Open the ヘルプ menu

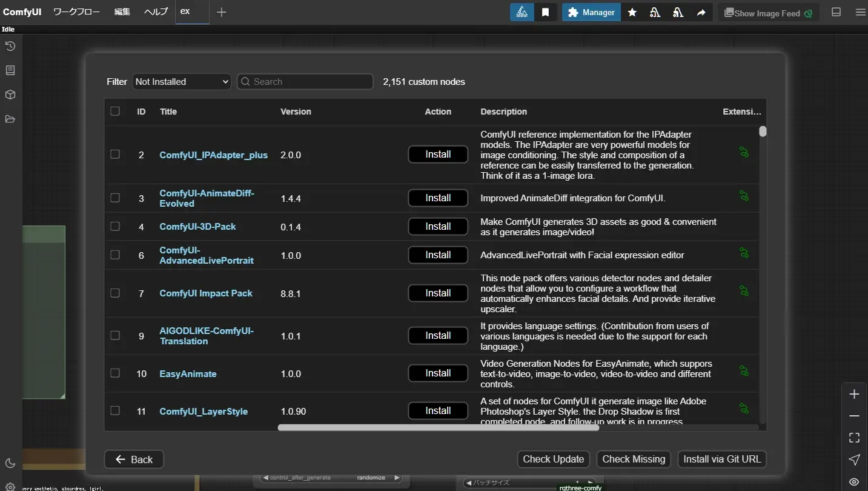(x=156, y=12)
